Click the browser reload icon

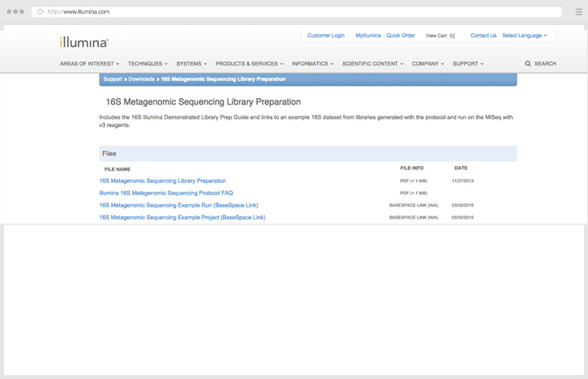[x=41, y=12]
